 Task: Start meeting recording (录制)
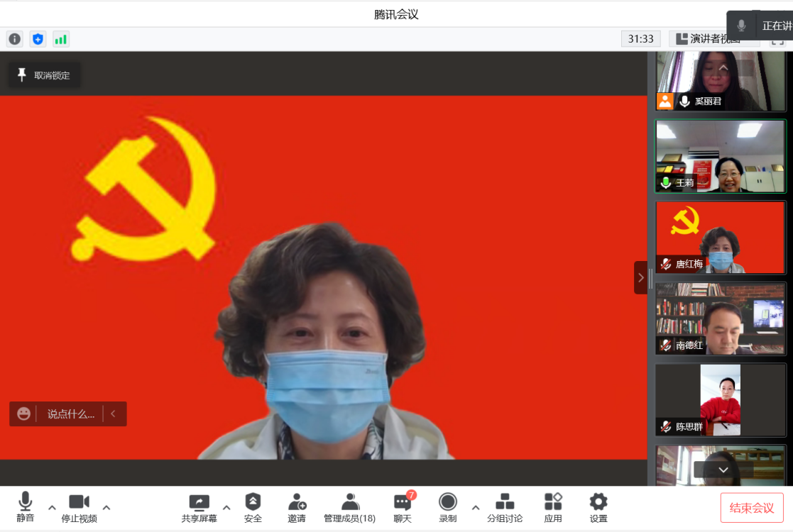(x=448, y=507)
